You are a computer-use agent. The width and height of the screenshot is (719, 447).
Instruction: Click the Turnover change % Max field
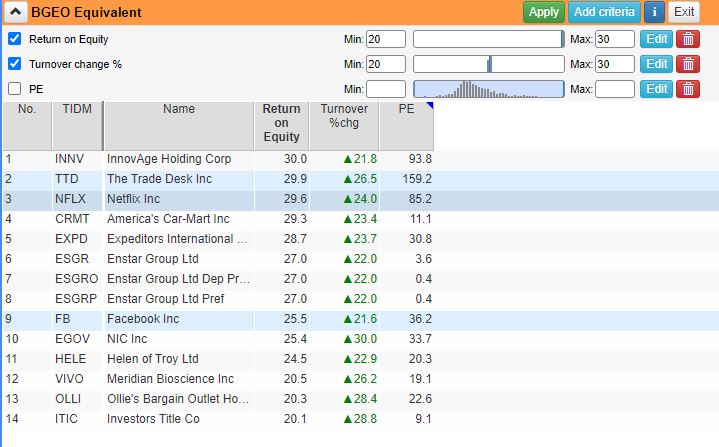[614, 64]
